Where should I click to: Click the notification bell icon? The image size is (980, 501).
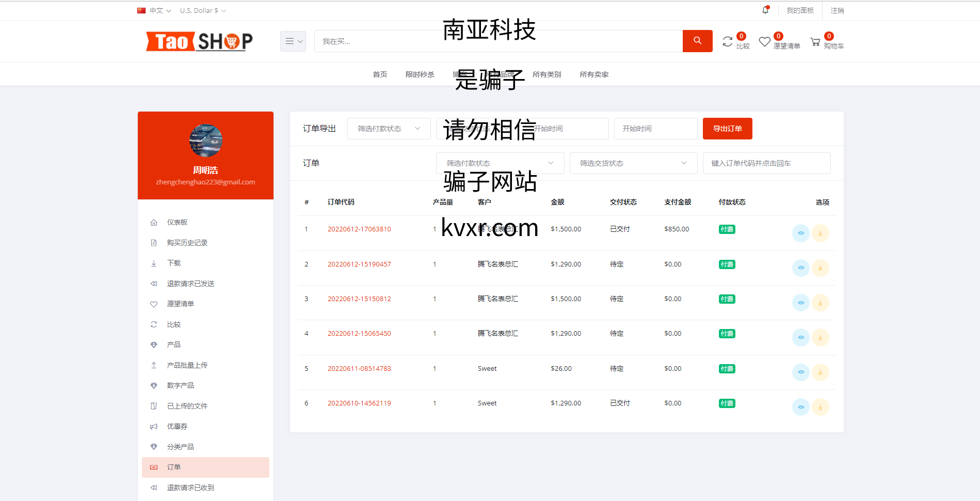(765, 10)
